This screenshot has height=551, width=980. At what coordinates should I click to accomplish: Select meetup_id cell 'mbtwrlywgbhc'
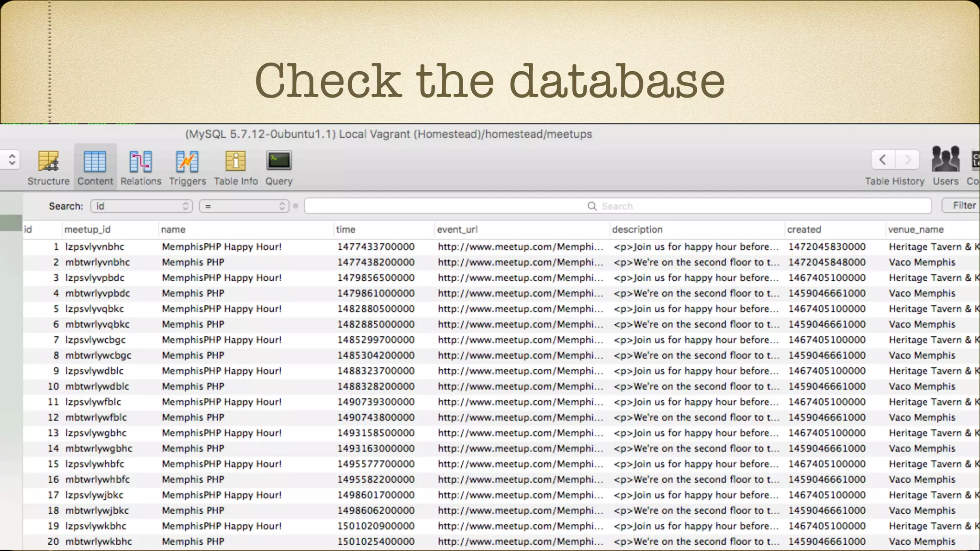coord(99,449)
